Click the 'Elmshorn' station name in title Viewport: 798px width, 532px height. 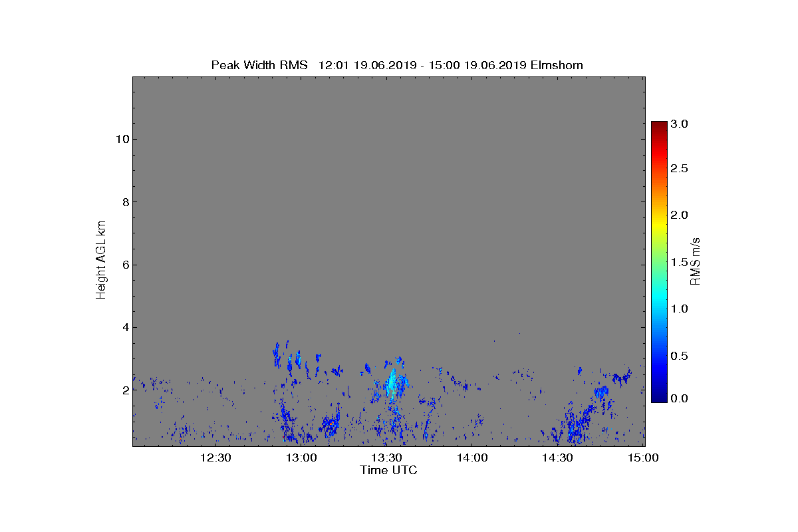[557, 65]
